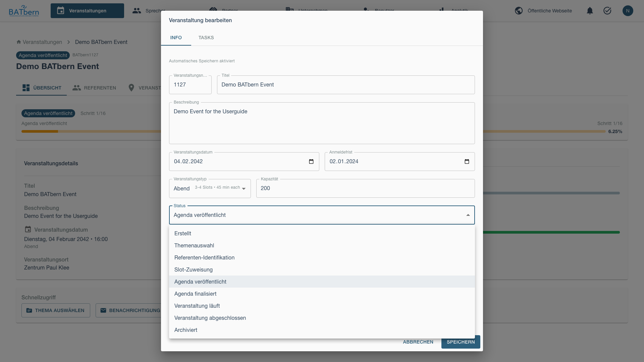644x362 pixels.
Task: Switch to the TASKS tab
Action: (206, 38)
